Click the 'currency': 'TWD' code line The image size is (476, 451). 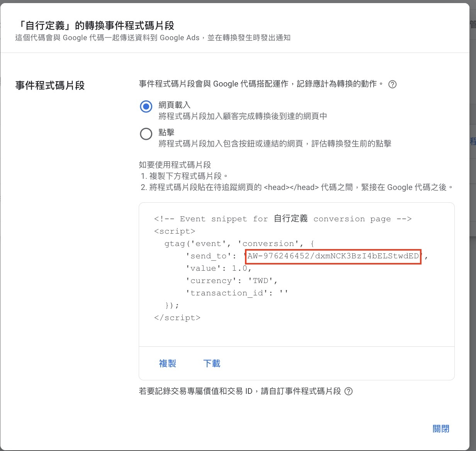click(x=232, y=281)
